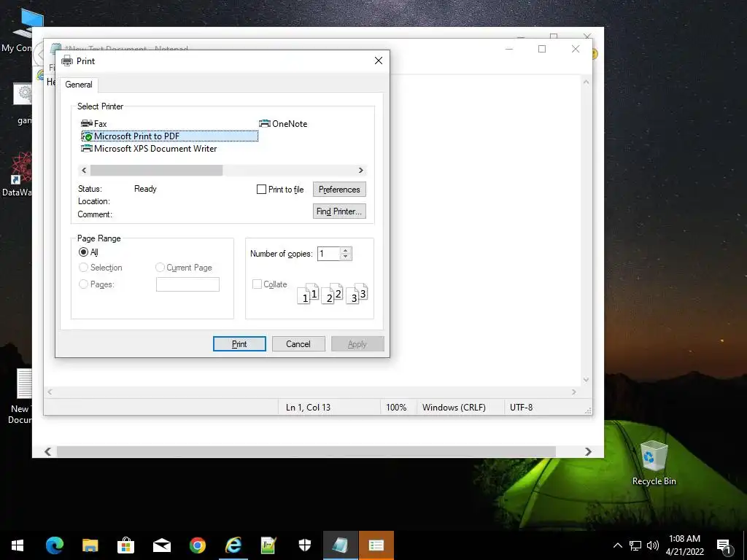The image size is (747, 560).
Task: Click the Pages range input field
Action: (x=187, y=284)
